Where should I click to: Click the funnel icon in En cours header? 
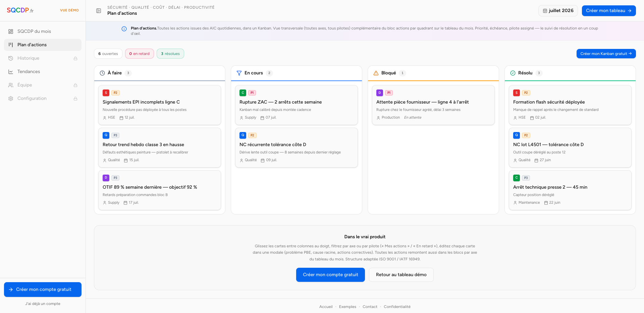239,73
